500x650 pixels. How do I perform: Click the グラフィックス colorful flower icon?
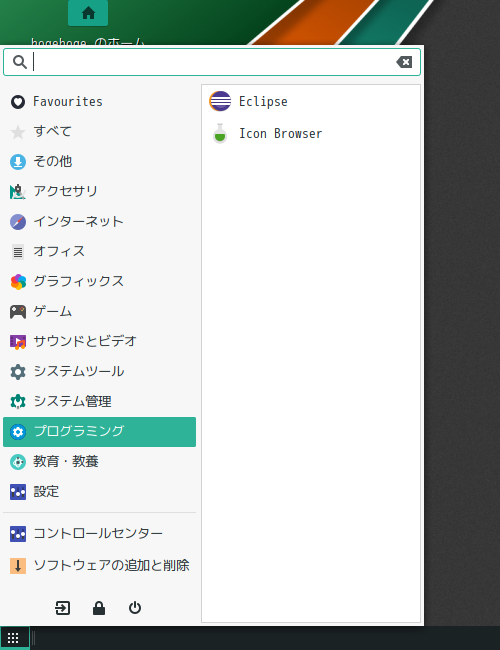18,282
